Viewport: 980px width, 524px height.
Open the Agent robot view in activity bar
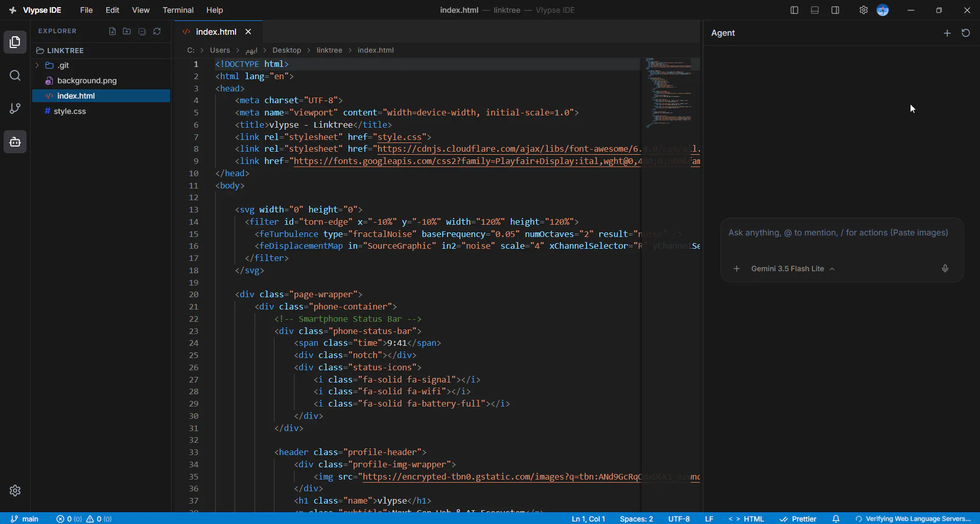pyautogui.click(x=15, y=142)
